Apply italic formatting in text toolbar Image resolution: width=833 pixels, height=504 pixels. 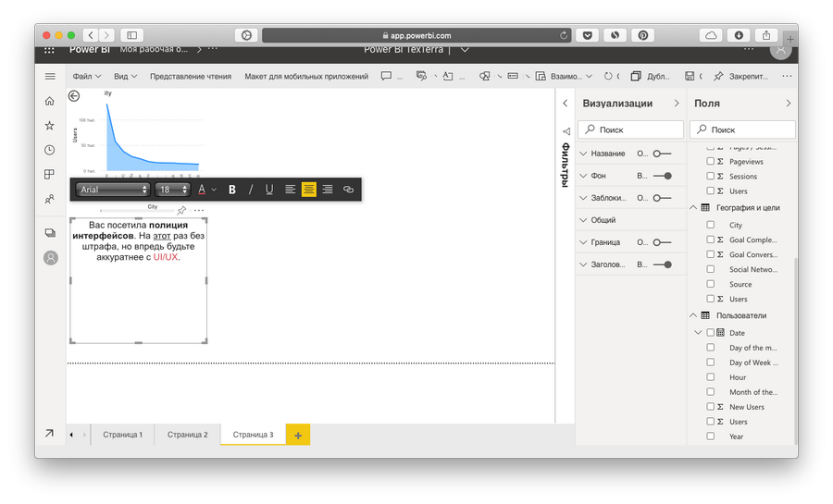(x=251, y=190)
